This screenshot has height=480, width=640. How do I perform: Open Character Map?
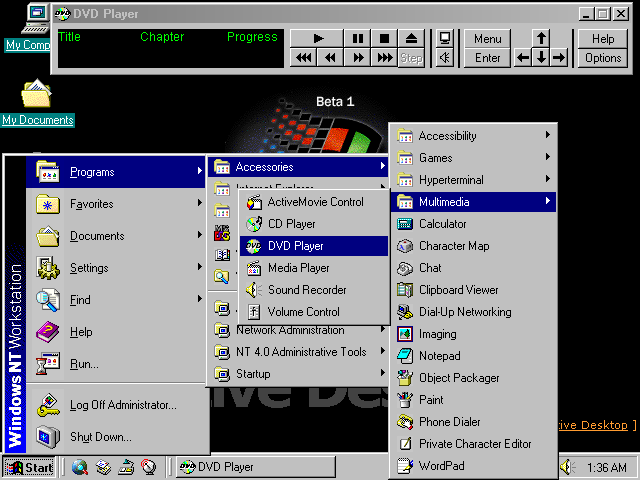tap(473, 246)
